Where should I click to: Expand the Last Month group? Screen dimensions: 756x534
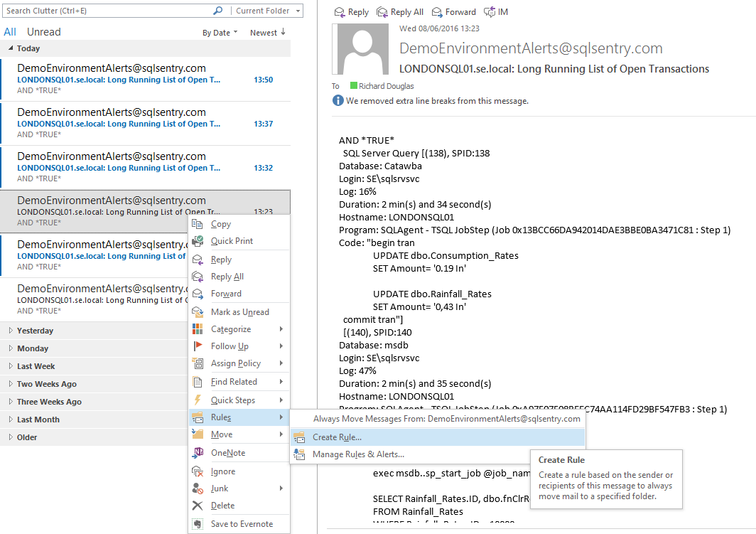(x=11, y=420)
